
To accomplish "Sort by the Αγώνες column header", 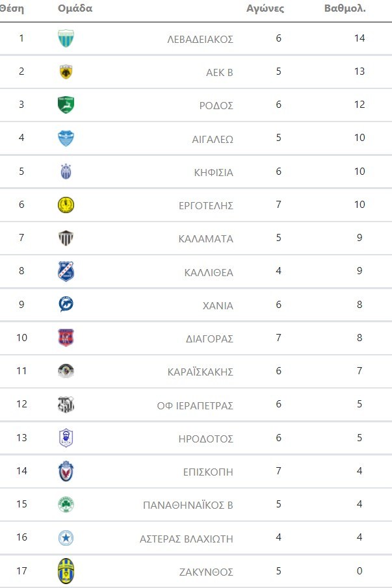I will [x=265, y=9].
